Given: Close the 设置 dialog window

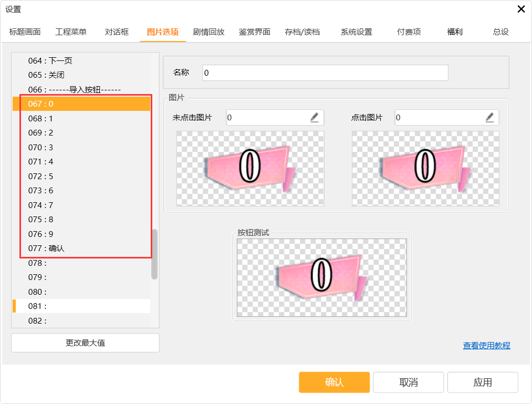Looking at the screenshot, I should click(521, 9).
